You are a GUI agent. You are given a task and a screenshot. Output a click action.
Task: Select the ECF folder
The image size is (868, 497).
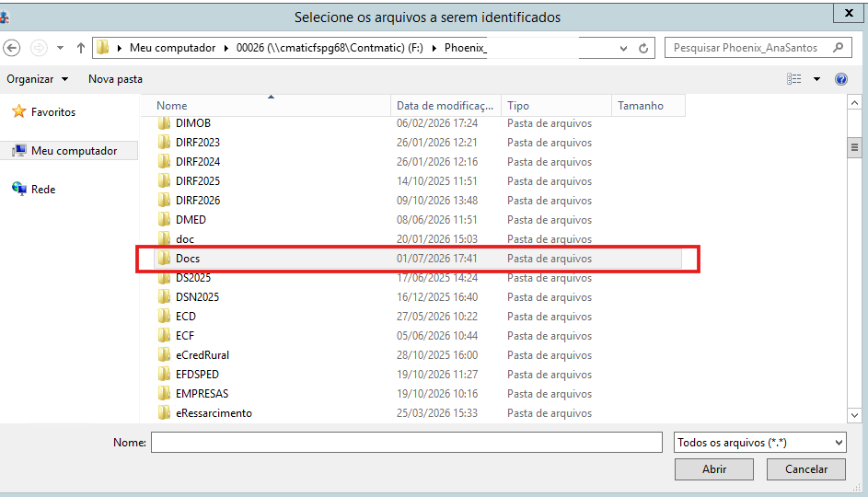click(185, 336)
